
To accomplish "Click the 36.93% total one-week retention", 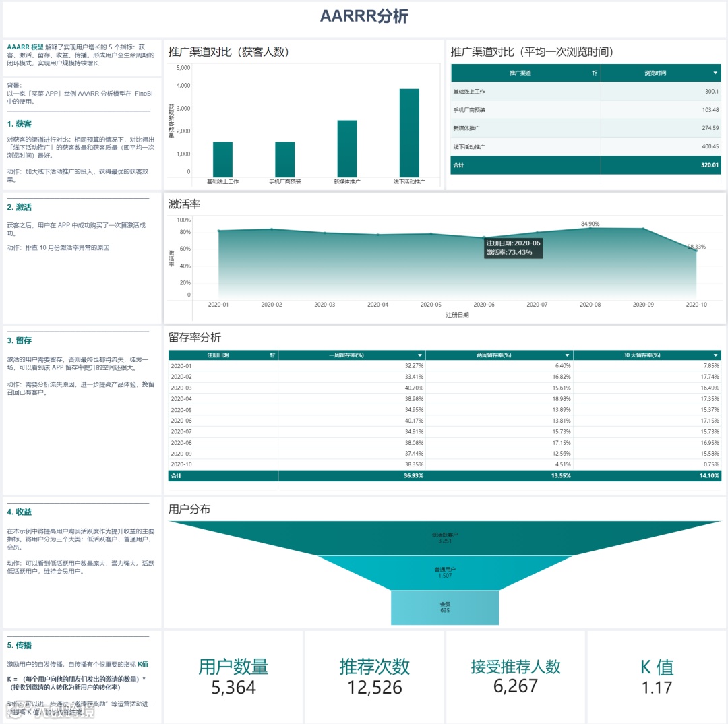I will 413,475.
